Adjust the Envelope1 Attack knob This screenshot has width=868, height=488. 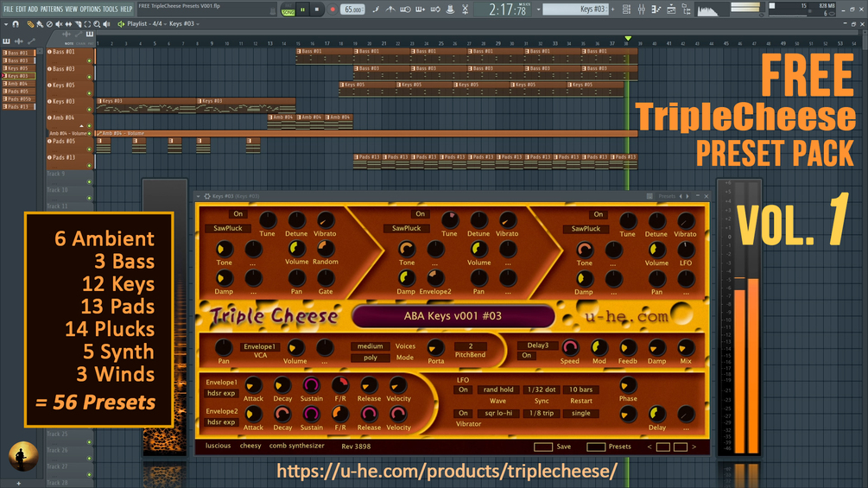(x=253, y=385)
